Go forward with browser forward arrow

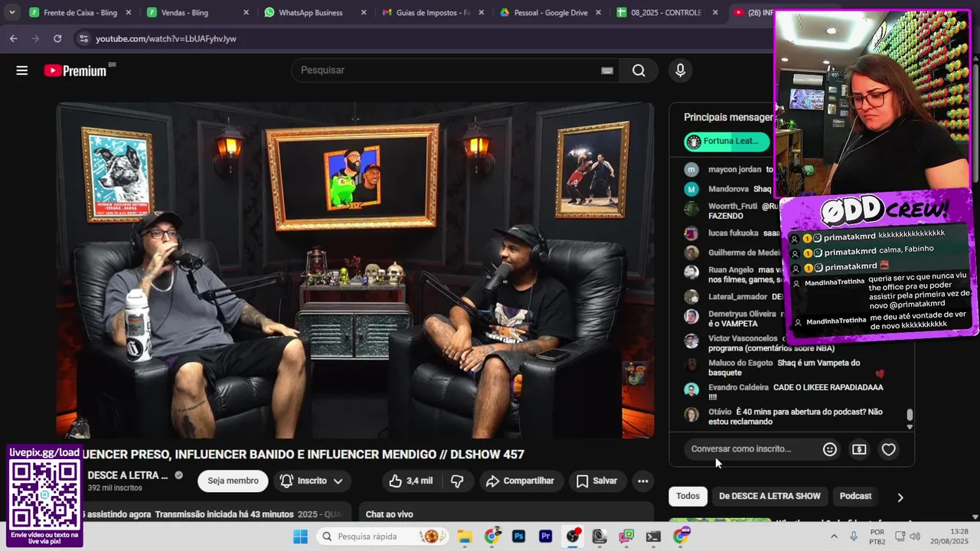point(35,38)
